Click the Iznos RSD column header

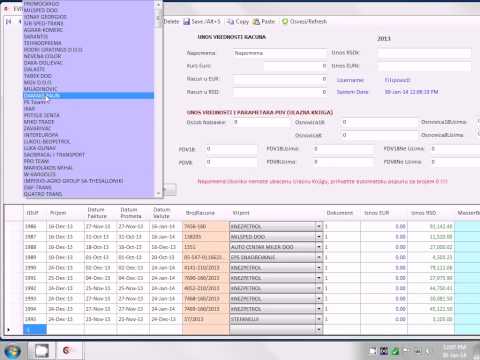(431, 213)
